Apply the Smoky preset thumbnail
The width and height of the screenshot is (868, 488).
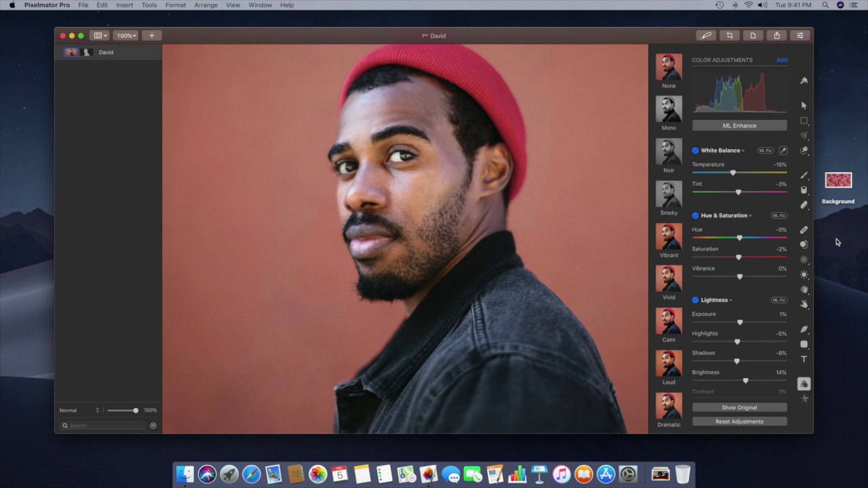669,194
